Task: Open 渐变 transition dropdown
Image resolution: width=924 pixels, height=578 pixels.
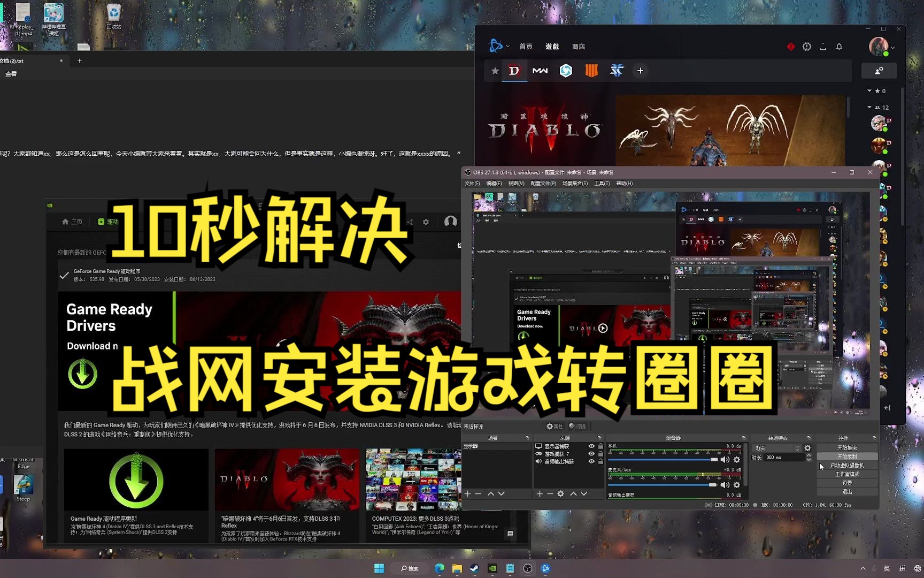Action: pos(777,448)
